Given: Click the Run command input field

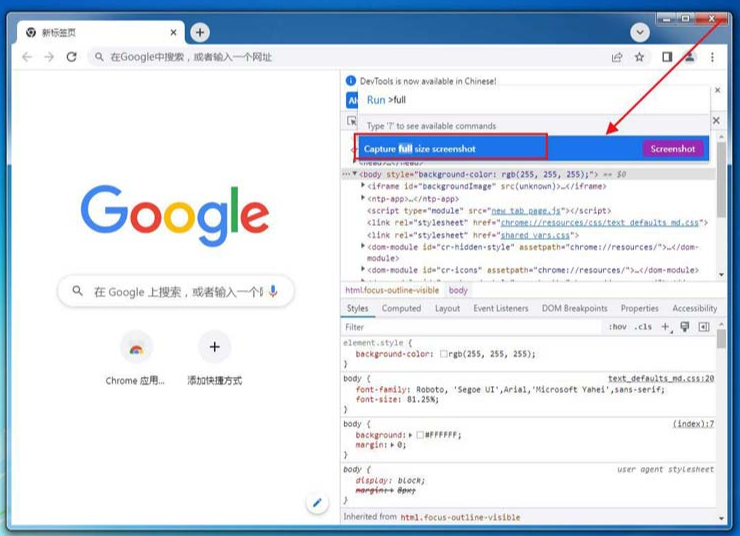Looking at the screenshot, I should tap(534, 100).
